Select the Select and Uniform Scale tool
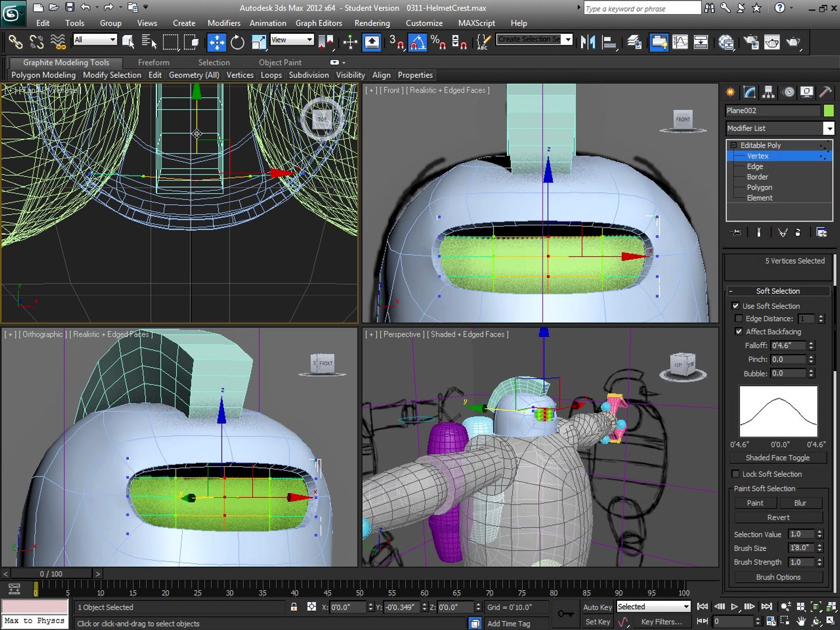This screenshot has width=840, height=630. pyautogui.click(x=258, y=42)
